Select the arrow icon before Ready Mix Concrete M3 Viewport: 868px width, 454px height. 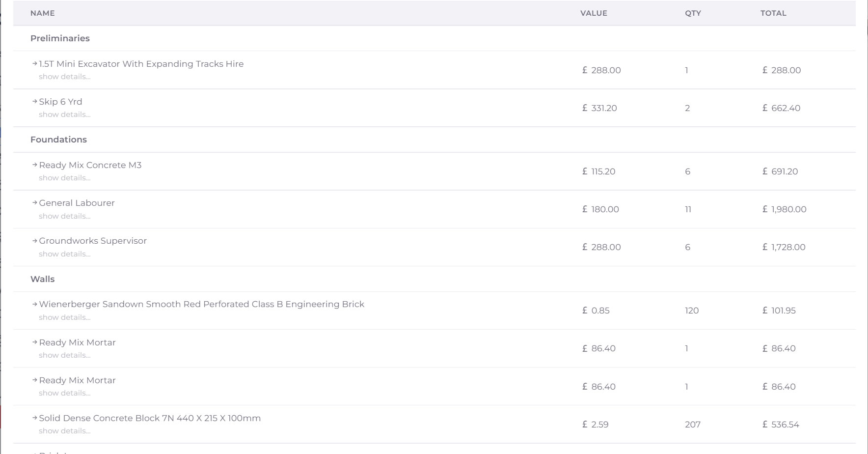35,165
